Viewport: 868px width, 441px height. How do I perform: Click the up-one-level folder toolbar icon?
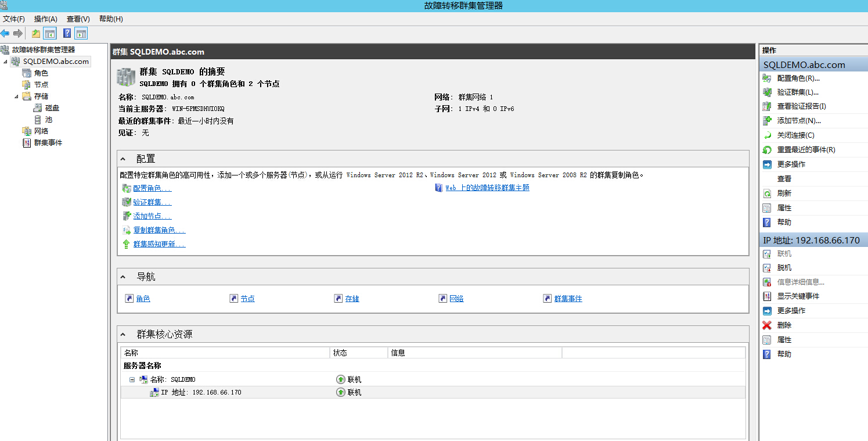35,33
